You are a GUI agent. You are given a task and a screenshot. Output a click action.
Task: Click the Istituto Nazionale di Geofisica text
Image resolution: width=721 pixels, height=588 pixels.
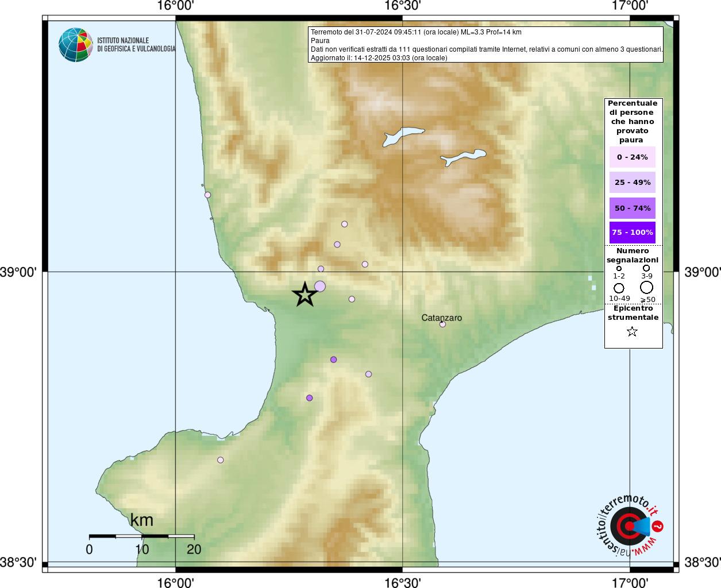136,45
